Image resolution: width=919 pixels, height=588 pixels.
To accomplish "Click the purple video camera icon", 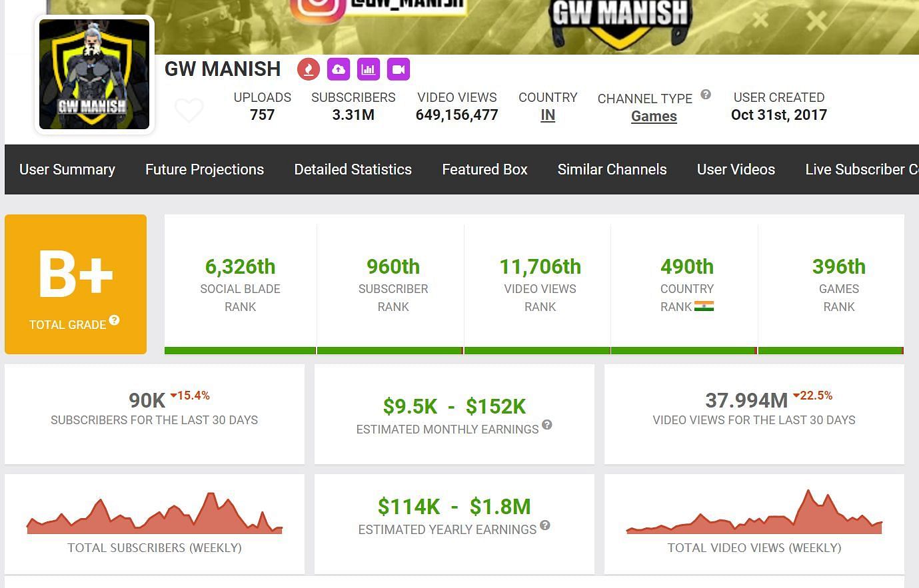I will pyautogui.click(x=399, y=69).
